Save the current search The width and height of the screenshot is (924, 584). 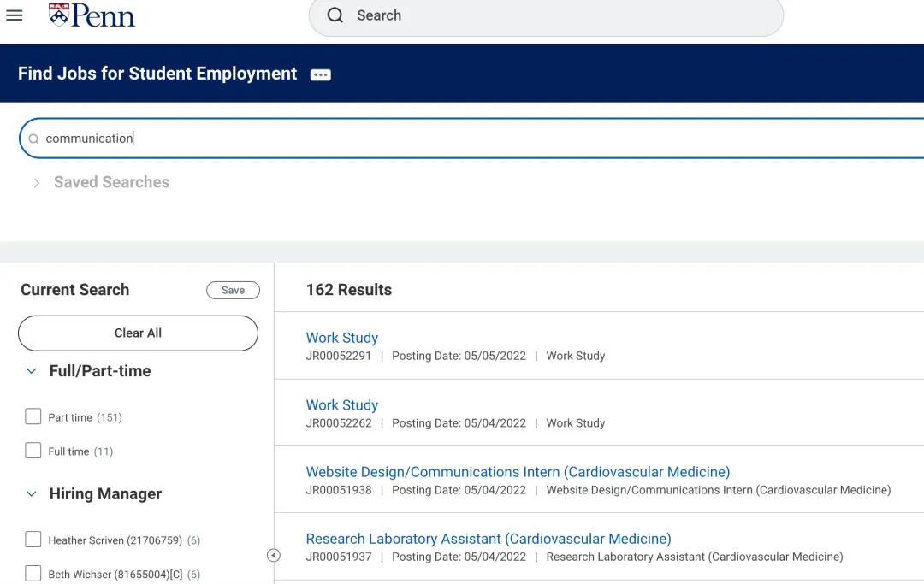233,291
